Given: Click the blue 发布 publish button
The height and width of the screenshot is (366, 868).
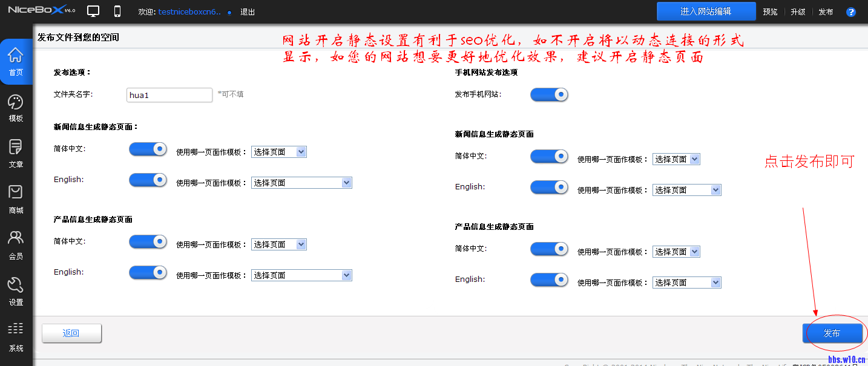Looking at the screenshot, I should [833, 333].
